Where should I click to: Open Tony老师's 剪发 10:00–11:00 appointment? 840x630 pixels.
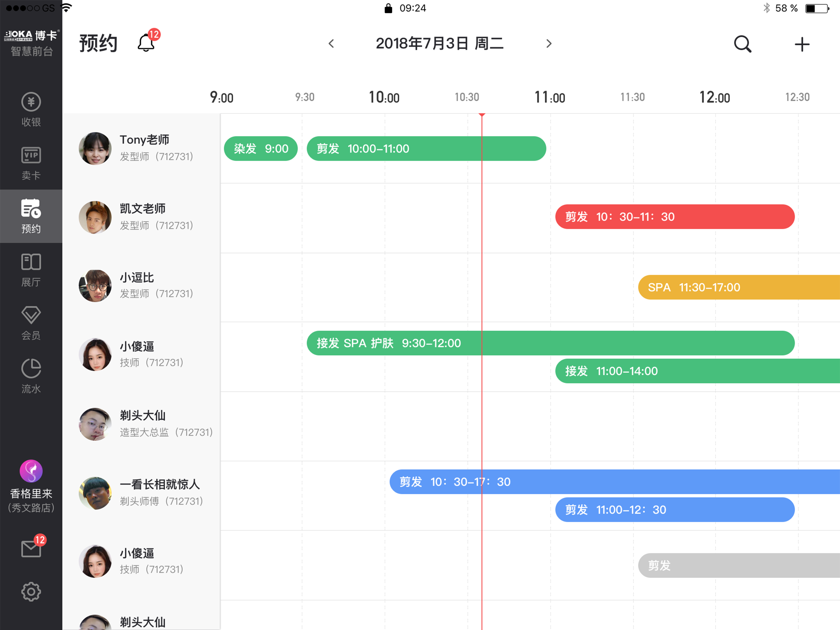pos(426,149)
